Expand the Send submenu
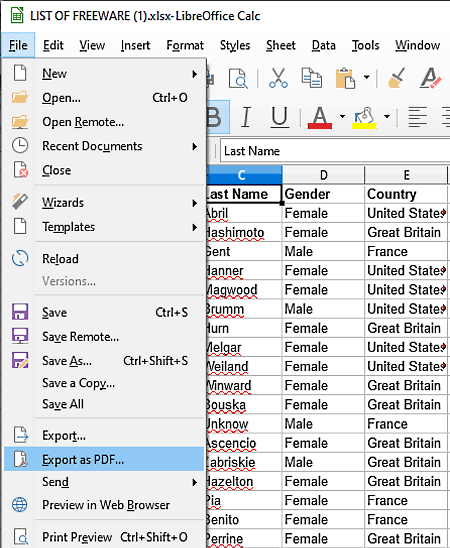 [195, 483]
